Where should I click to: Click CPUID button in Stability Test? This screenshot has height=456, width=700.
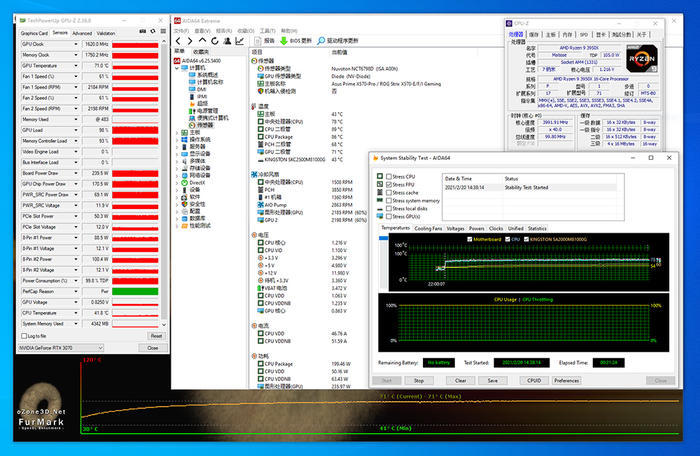pos(534,381)
